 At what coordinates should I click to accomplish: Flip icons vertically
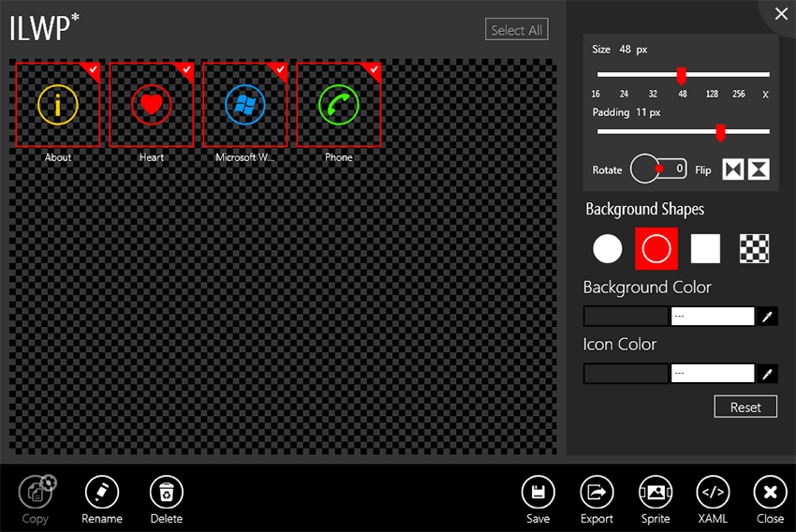(759, 170)
